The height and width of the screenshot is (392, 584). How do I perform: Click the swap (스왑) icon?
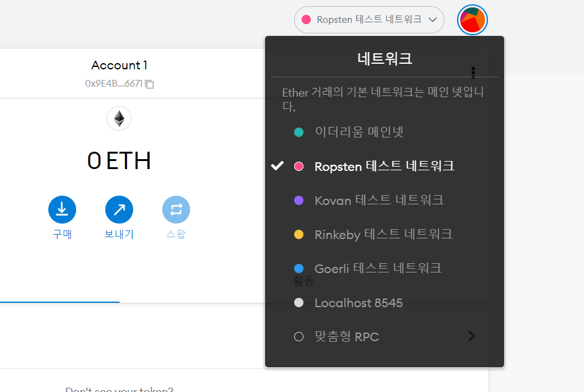tap(176, 209)
